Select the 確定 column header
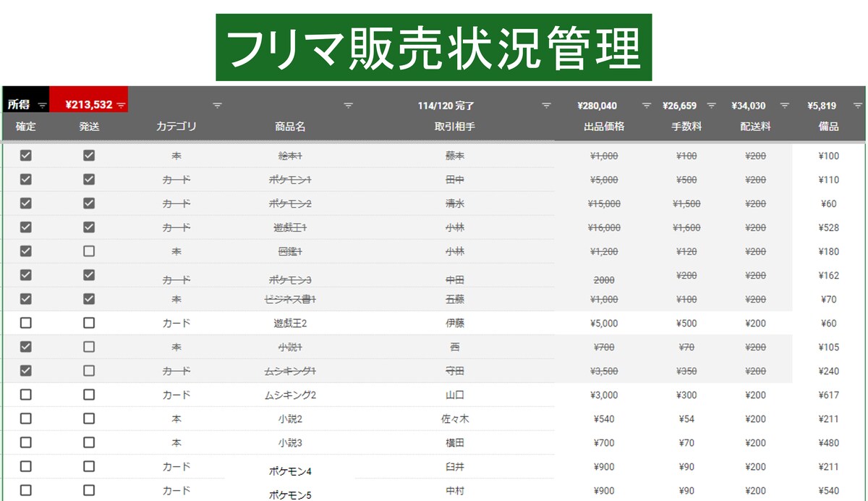Image resolution: width=868 pixels, height=501 pixels. click(26, 127)
